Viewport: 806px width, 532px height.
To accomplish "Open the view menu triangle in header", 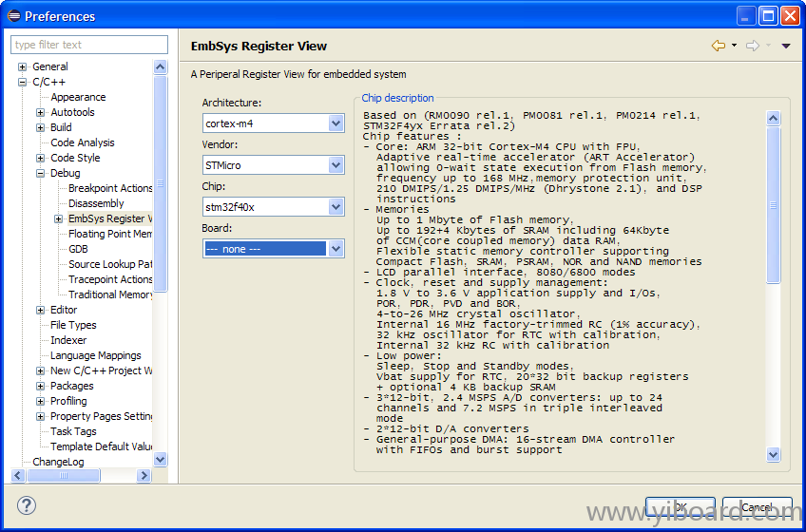I will [786, 46].
